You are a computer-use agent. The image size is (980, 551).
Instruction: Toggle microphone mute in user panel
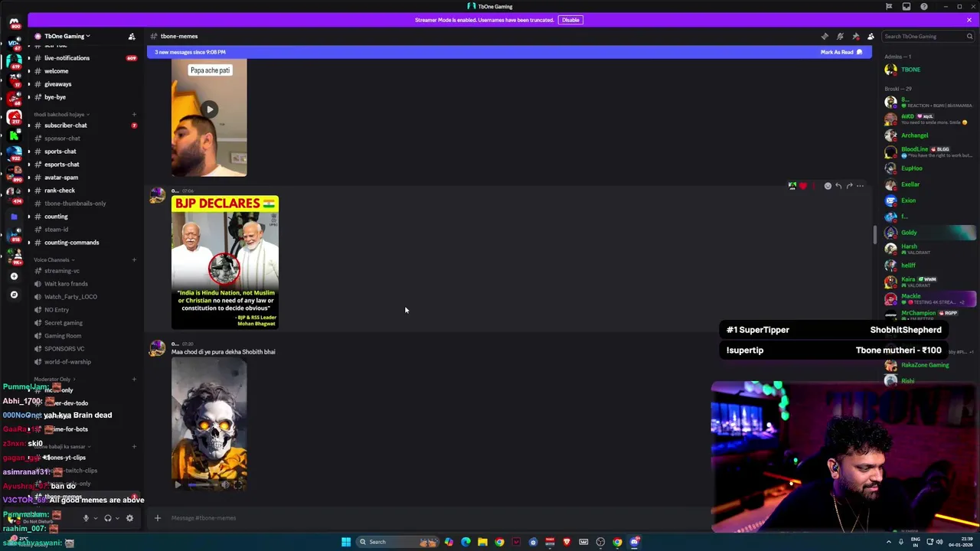point(86,518)
